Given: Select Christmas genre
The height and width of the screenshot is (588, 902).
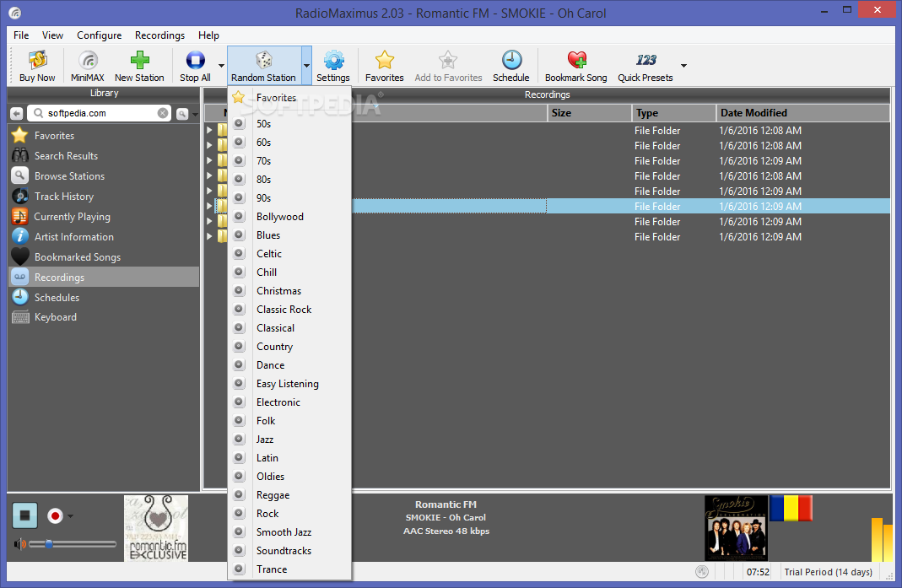Looking at the screenshot, I should click(x=289, y=290).
